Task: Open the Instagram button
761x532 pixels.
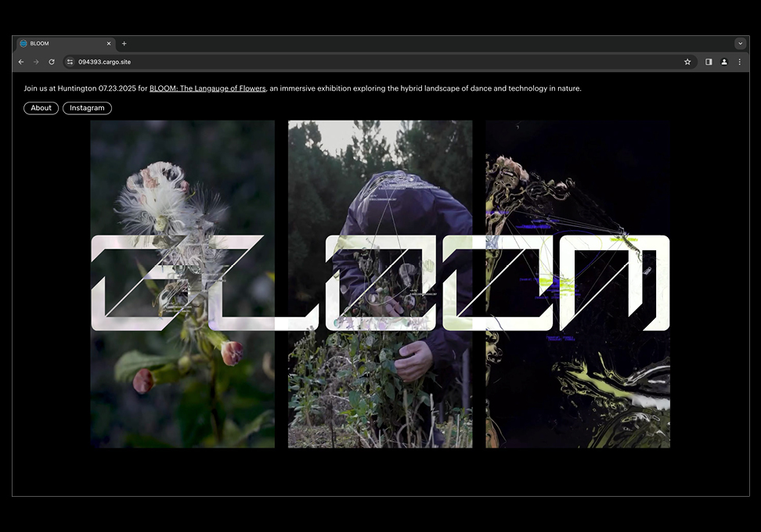Action: [87, 108]
